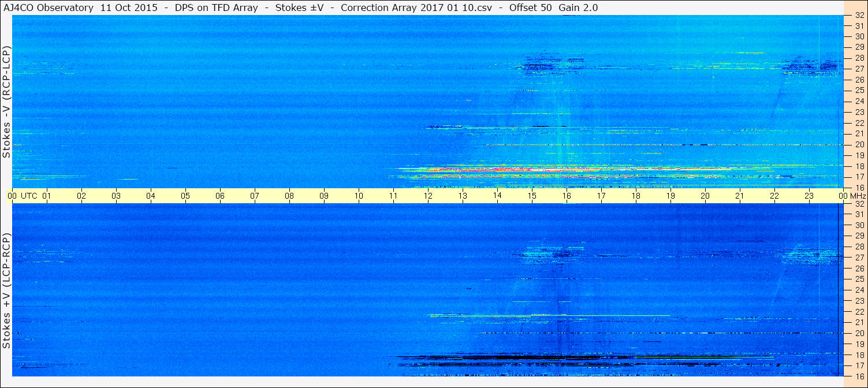
Task: Select 21 MHz label of Stokes +V panel
Action: 859,322
